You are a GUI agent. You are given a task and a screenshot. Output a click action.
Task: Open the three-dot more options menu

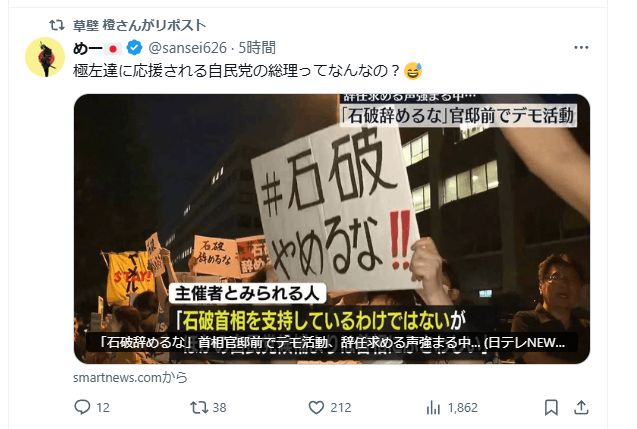[x=581, y=48]
